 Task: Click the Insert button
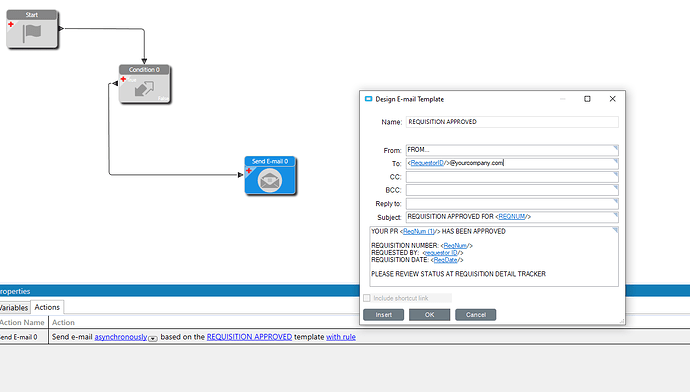(384, 315)
